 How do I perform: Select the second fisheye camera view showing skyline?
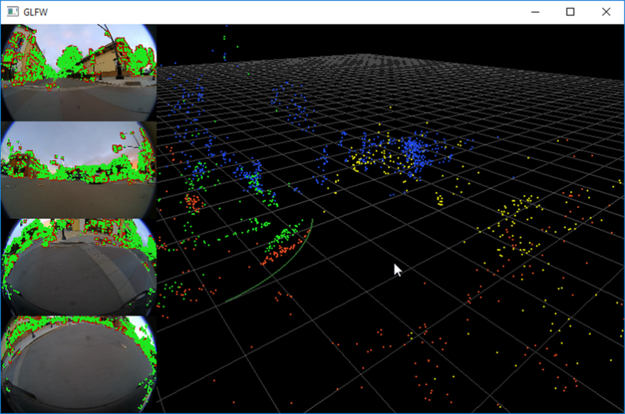79,170
